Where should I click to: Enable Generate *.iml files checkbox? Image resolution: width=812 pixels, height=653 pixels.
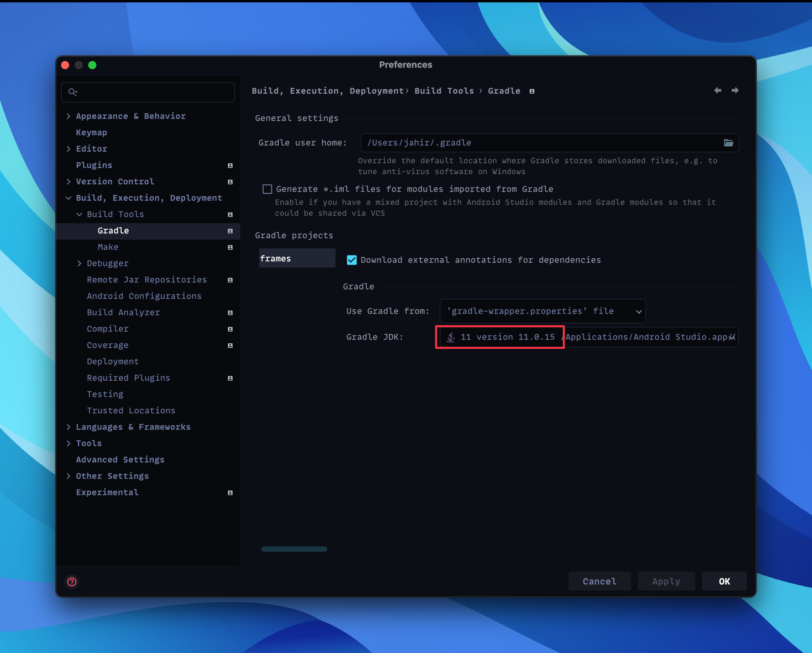267,189
